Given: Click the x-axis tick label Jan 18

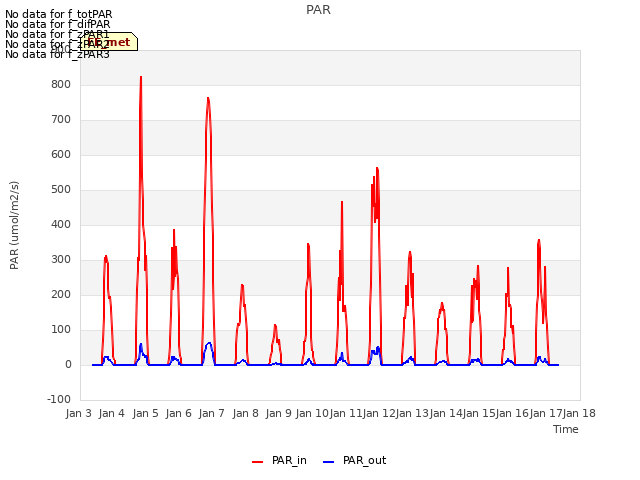Looking at the screenshot, I should pos(579,413).
